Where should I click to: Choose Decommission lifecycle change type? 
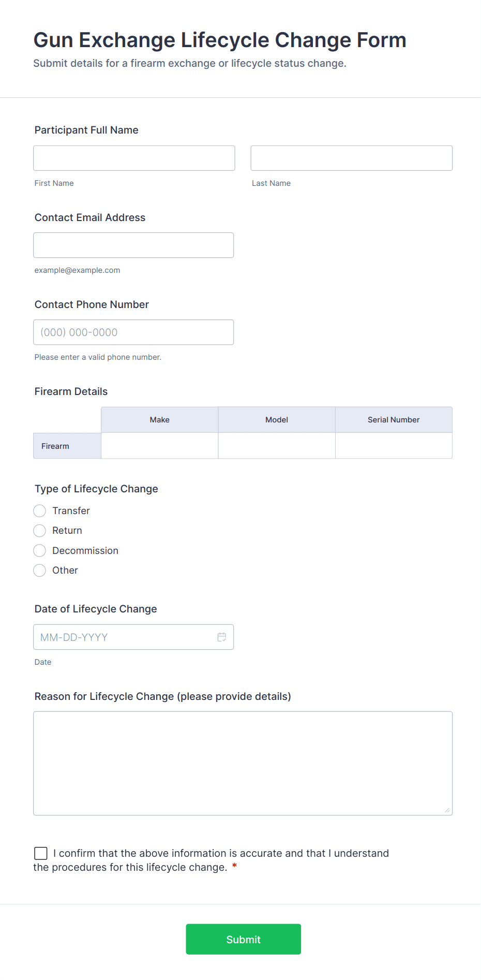(x=40, y=550)
